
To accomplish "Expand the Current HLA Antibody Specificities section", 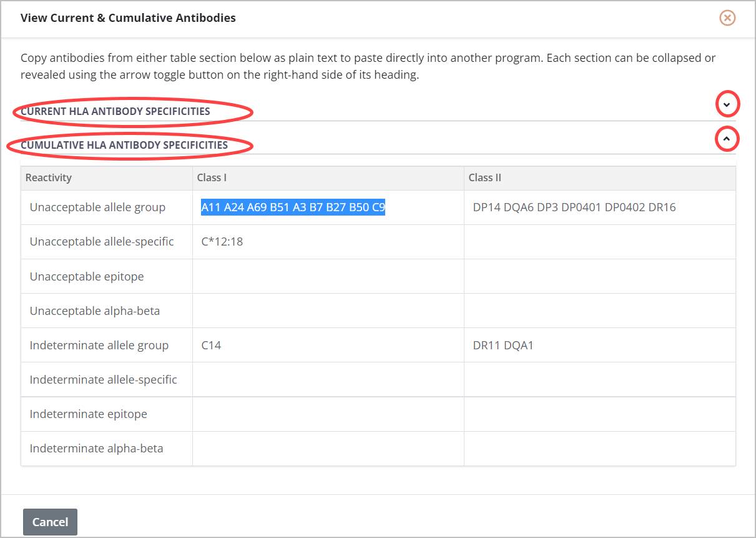I will click(726, 104).
